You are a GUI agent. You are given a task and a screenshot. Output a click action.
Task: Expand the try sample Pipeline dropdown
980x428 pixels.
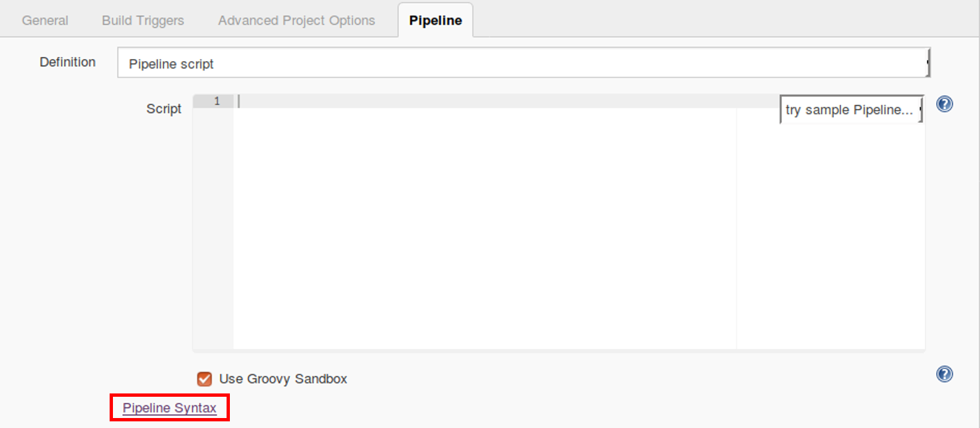851,110
